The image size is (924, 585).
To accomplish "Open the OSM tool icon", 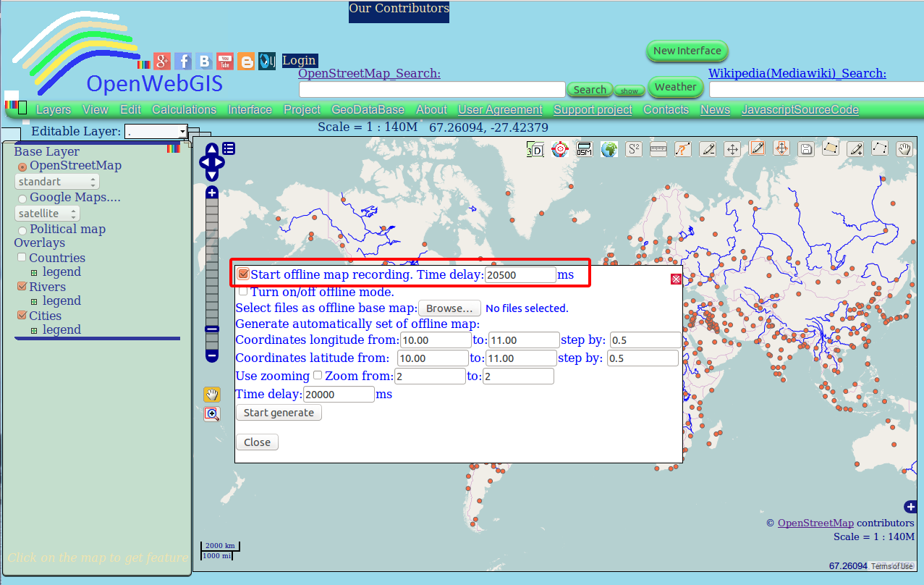I will (584, 149).
